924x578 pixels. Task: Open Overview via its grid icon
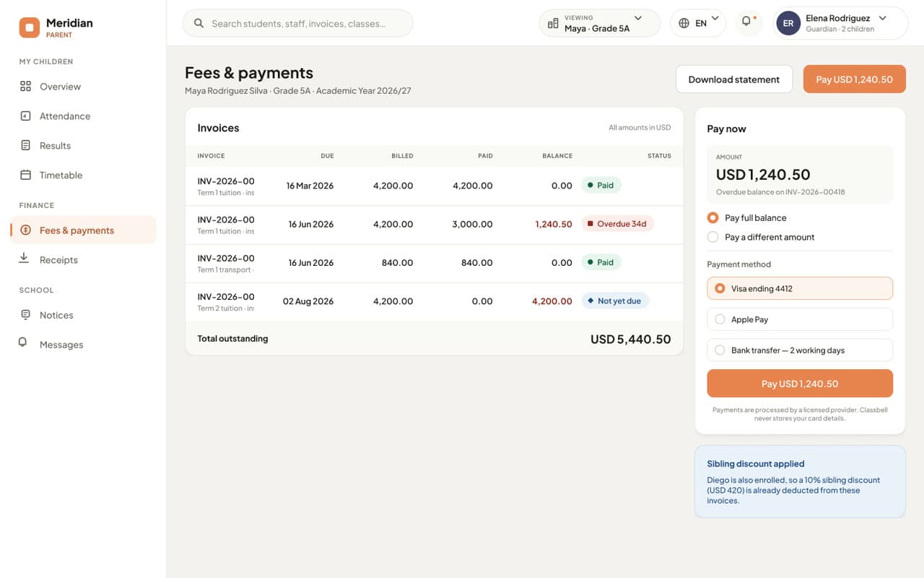pos(26,87)
